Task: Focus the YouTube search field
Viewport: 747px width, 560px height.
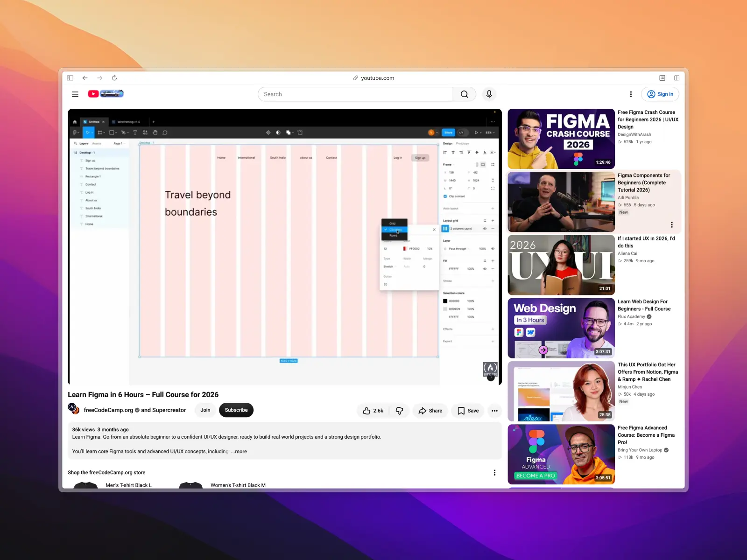Action: [x=355, y=94]
